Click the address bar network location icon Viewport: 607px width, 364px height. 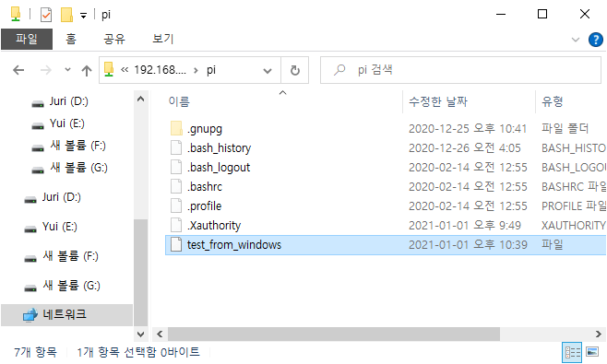tap(109, 70)
